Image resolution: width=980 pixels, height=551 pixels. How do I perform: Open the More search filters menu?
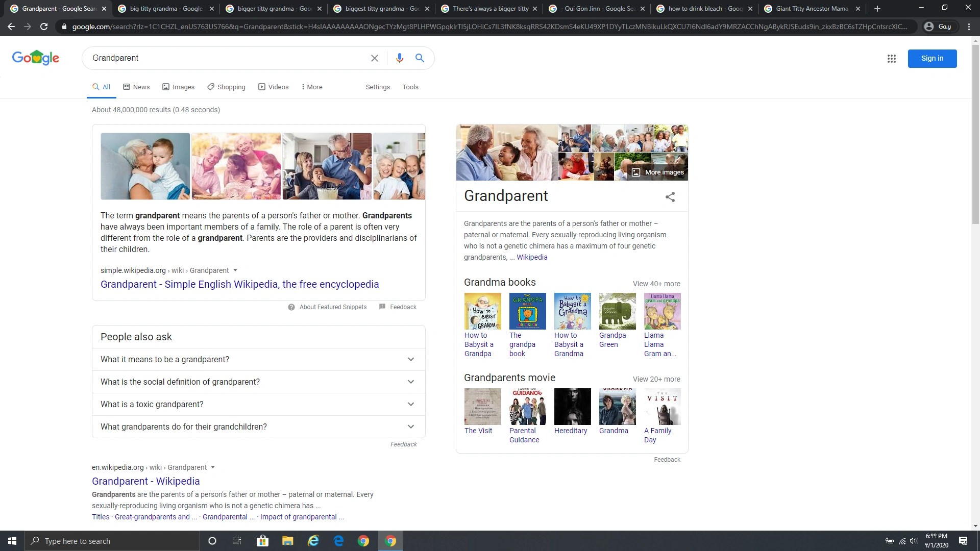pyautogui.click(x=312, y=87)
